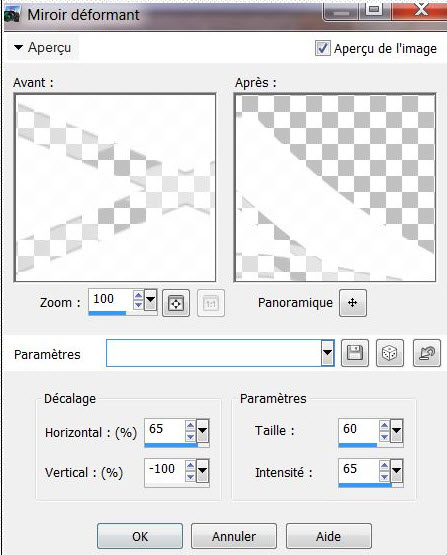Open help with the Aide button
This screenshot has height=555, width=447.
328,536
